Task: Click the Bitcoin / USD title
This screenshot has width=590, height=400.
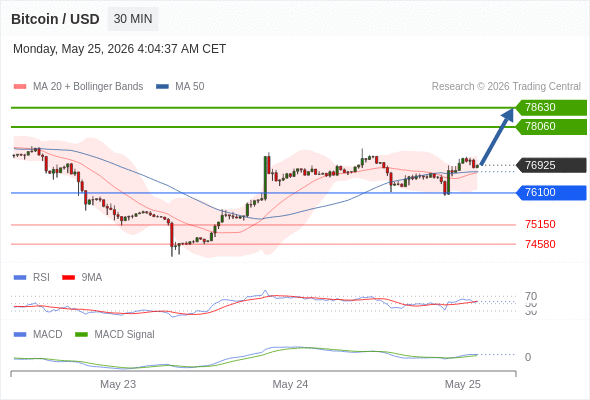Action: tap(55, 19)
